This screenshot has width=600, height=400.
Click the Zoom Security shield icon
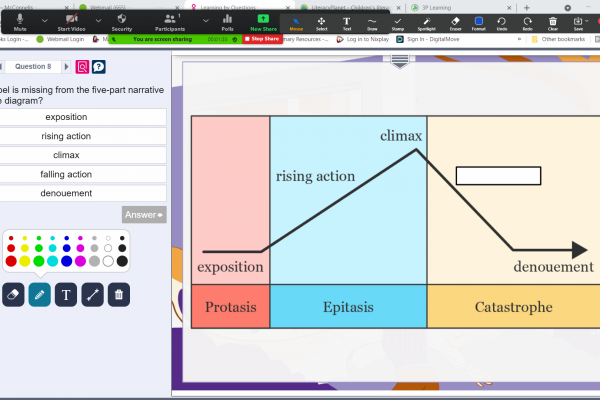coord(121,23)
